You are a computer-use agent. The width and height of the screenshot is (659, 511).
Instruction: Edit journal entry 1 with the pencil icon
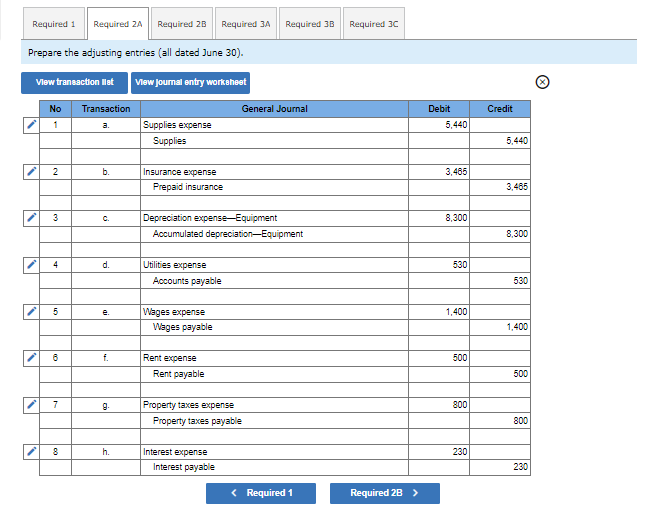tap(32, 125)
